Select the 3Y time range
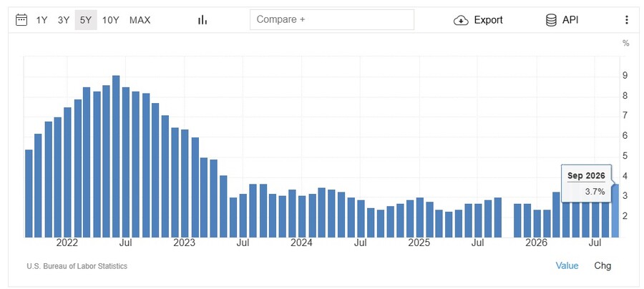The width and height of the screenshot is (644, 289). click(x=64, y=20)
